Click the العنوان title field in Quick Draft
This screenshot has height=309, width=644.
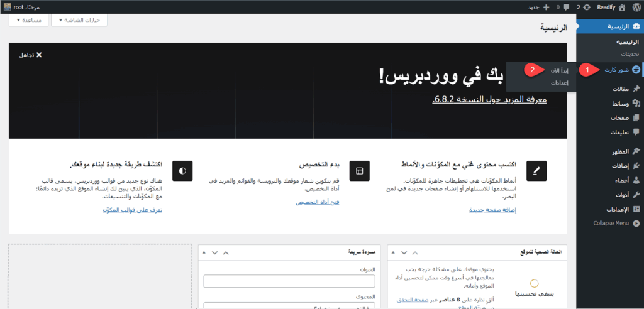click(289, 281)
